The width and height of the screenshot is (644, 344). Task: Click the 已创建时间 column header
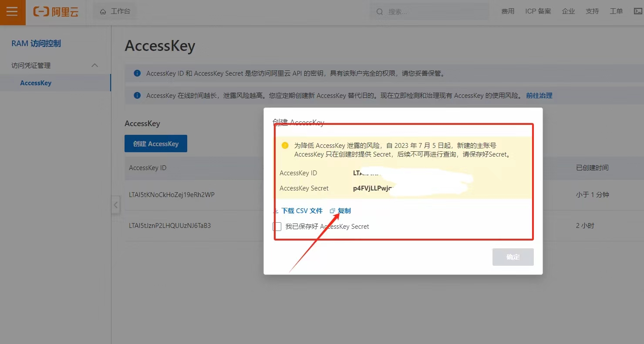point(592,168)
